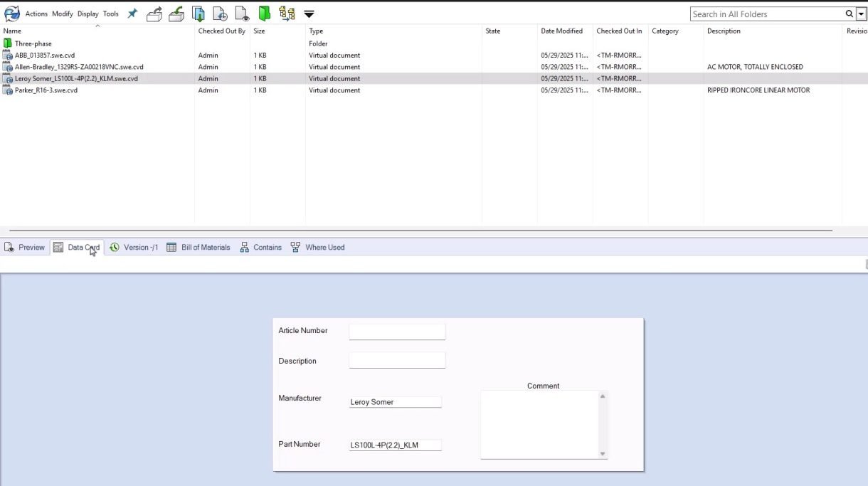
Task: Open the Actions menu
Action: [36, 14]
